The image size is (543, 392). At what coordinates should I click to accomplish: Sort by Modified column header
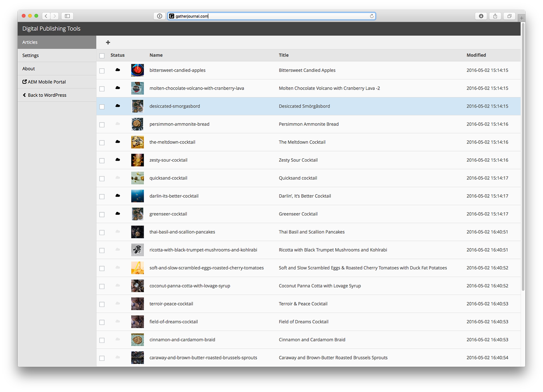[476, 55]
